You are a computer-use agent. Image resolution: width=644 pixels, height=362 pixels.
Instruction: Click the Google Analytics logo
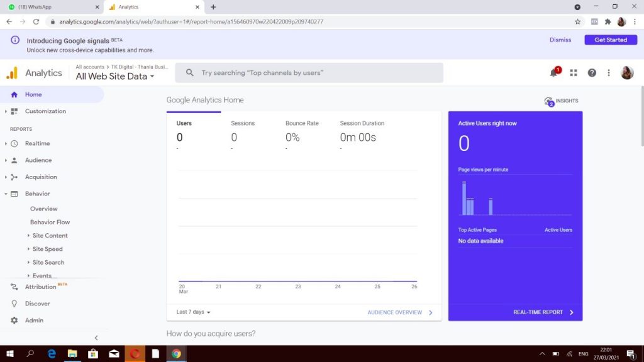pyautogui.click(x=12, y=73)
